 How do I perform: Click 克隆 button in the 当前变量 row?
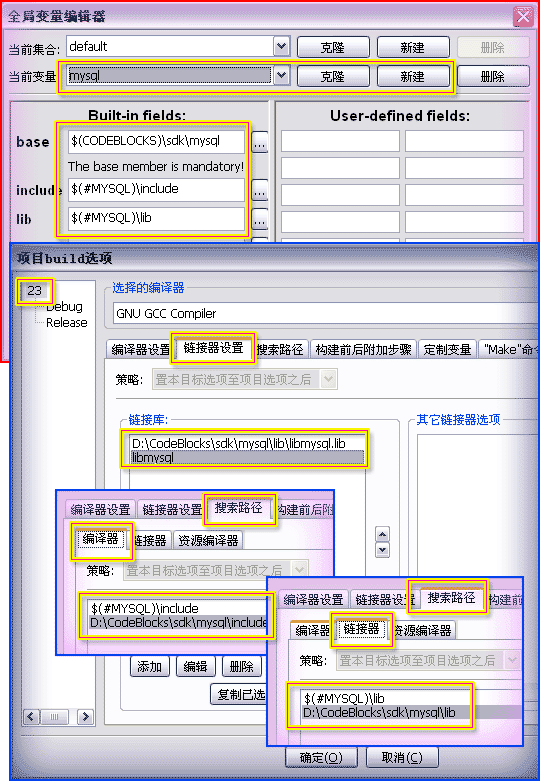tap(333, 76)
